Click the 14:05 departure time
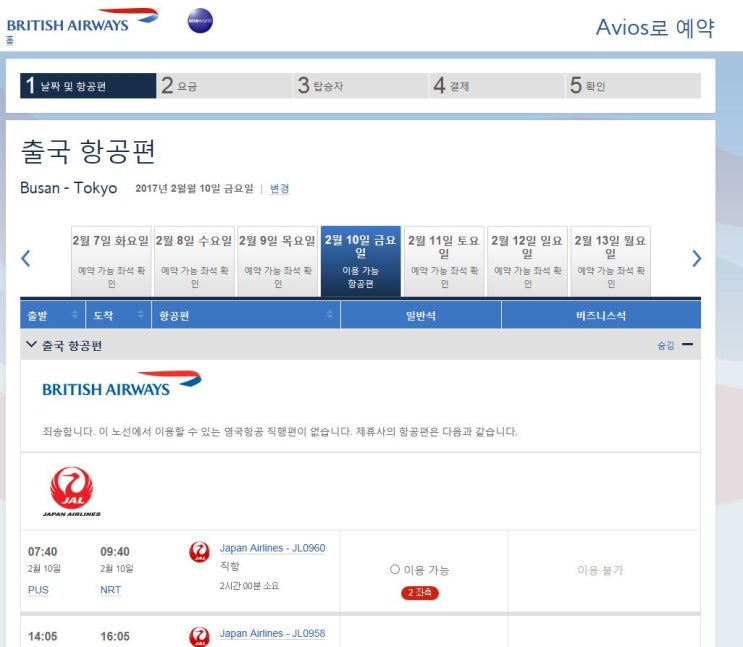The width and height of the screenshot is (743, 647). [43, 636]
